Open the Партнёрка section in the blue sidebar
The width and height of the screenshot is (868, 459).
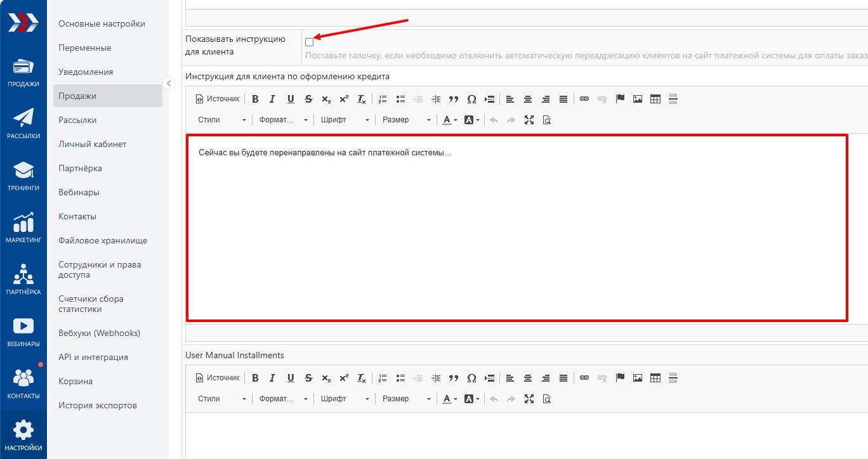(23, 280)
